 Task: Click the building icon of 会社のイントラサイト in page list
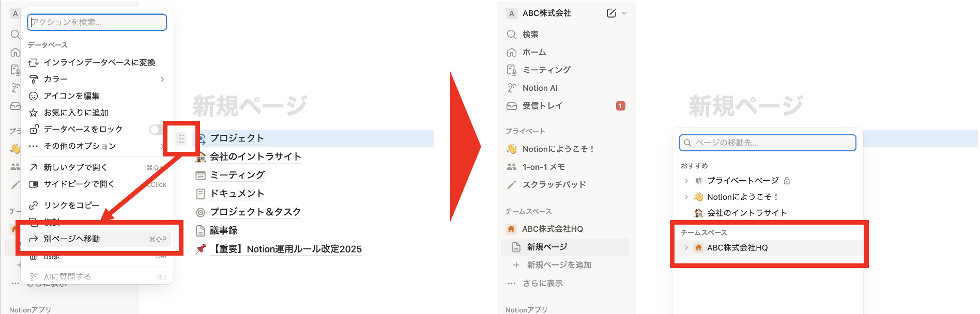(x=201, y=157)
